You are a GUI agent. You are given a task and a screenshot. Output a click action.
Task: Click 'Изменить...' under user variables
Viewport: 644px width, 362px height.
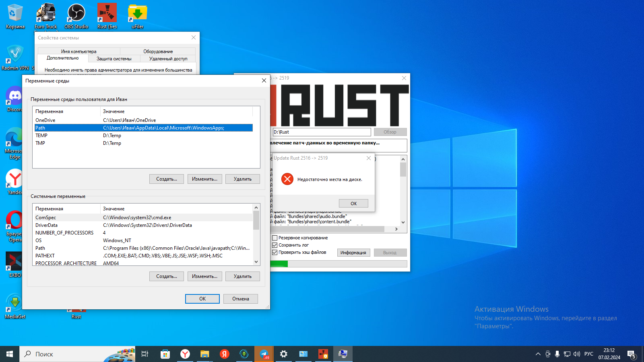[x=204, y=179]
